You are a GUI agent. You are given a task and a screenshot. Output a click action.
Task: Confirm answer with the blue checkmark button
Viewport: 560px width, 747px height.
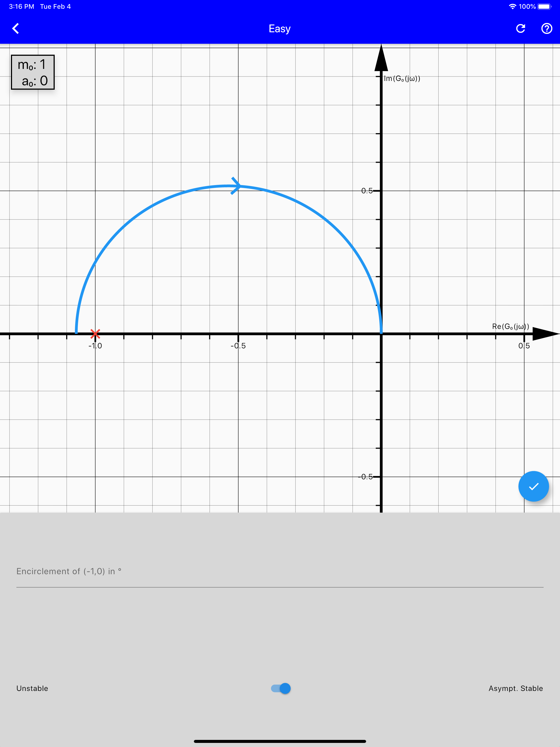pyautogui.click(x=533, y=486)
